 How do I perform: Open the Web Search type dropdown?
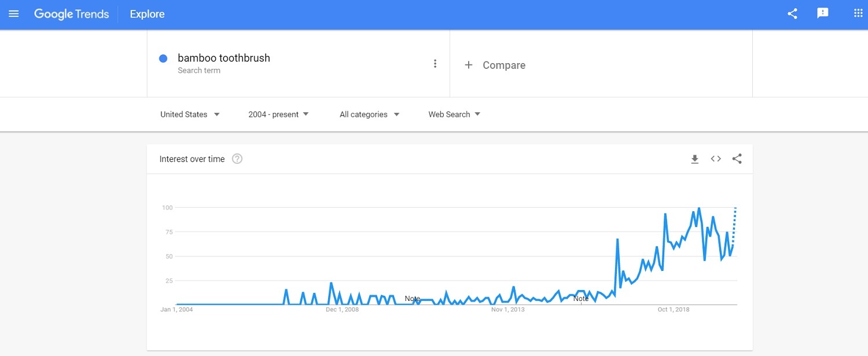point(454,115)
